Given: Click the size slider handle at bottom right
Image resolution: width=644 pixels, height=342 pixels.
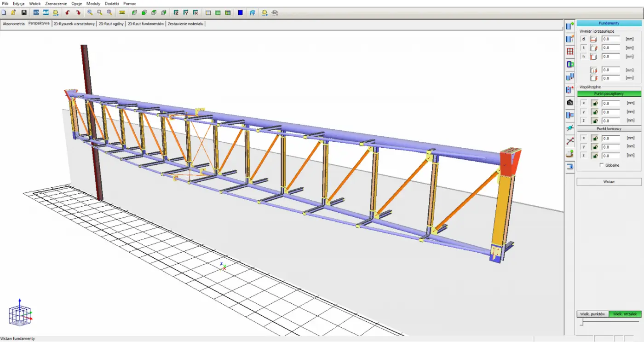Looking at the screenshot, I should tap(581, 323).
